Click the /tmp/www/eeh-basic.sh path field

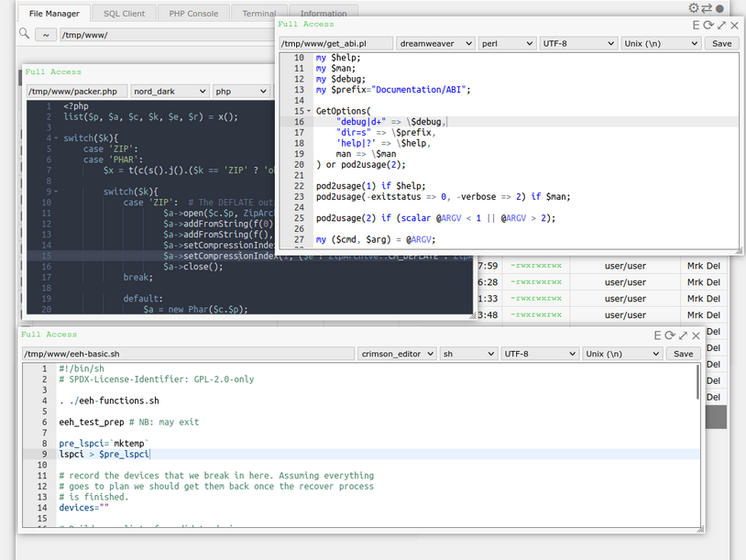click(x=187, y=354)
